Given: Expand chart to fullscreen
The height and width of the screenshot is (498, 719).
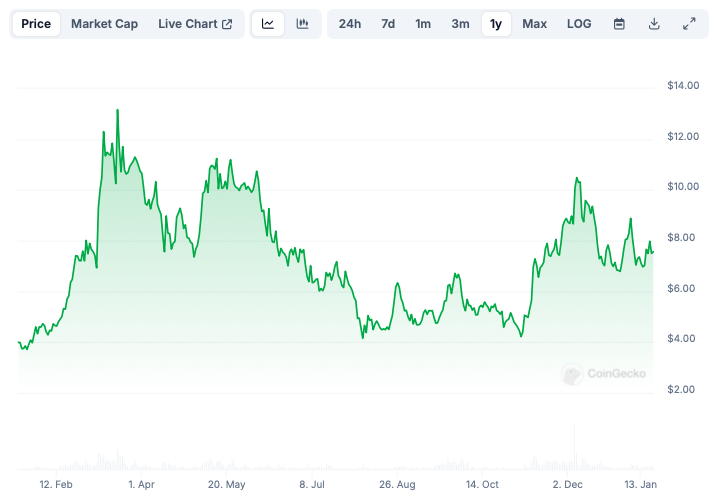Looking at the screenshot, I should click(689, 24).
